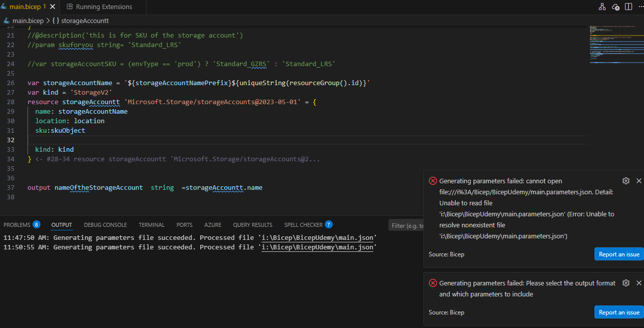Click the cloud deploy Bicep file icon

616,7
